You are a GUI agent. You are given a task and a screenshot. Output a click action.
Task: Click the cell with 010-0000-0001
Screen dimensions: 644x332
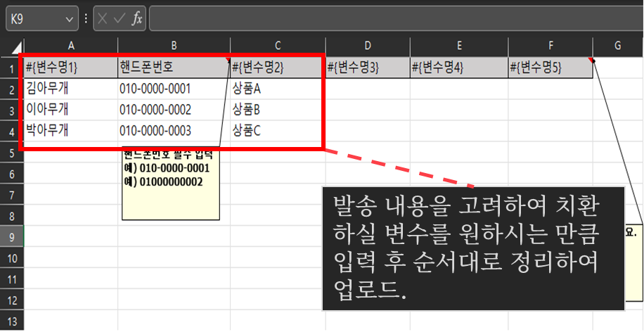174,89
